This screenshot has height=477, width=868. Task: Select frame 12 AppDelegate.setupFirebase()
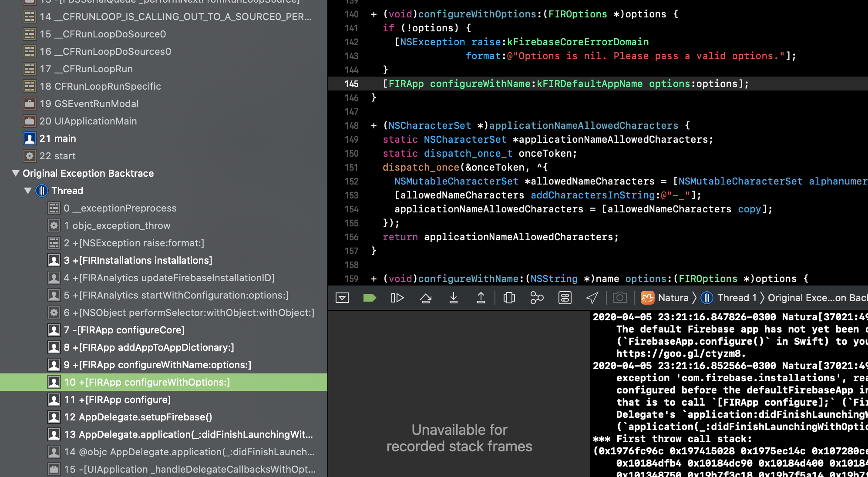164,417
